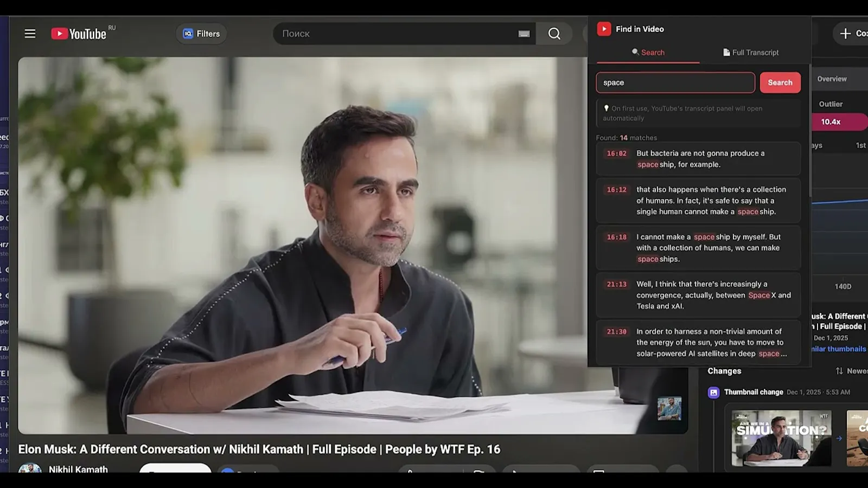Open the IQ Filters button

201,34
